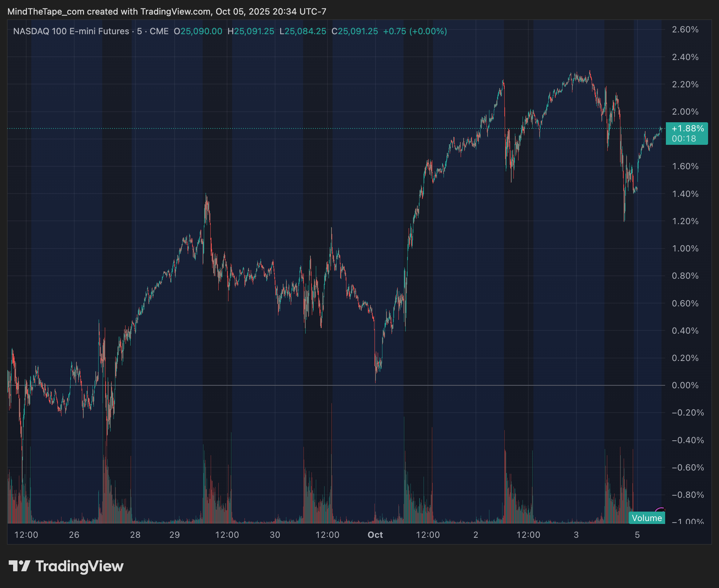Click the +1.88% current price label
The image size is (719, 588).
pos(687,129)
